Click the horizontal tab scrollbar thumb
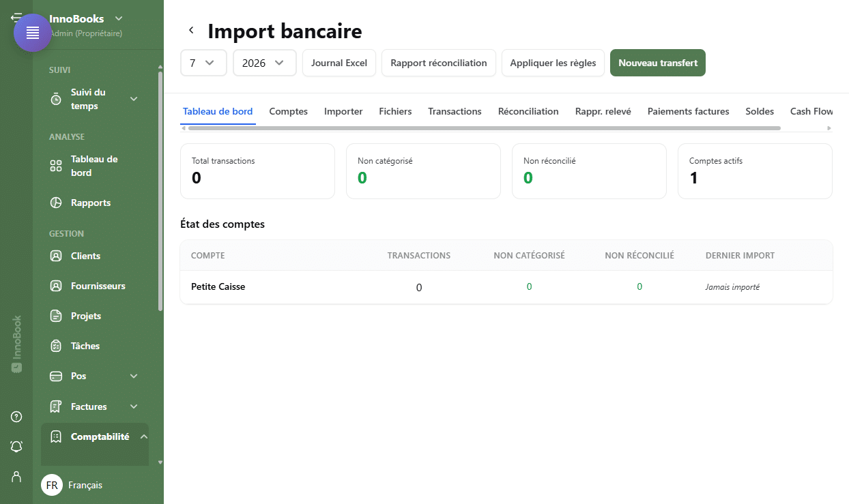 coord(484,128)
